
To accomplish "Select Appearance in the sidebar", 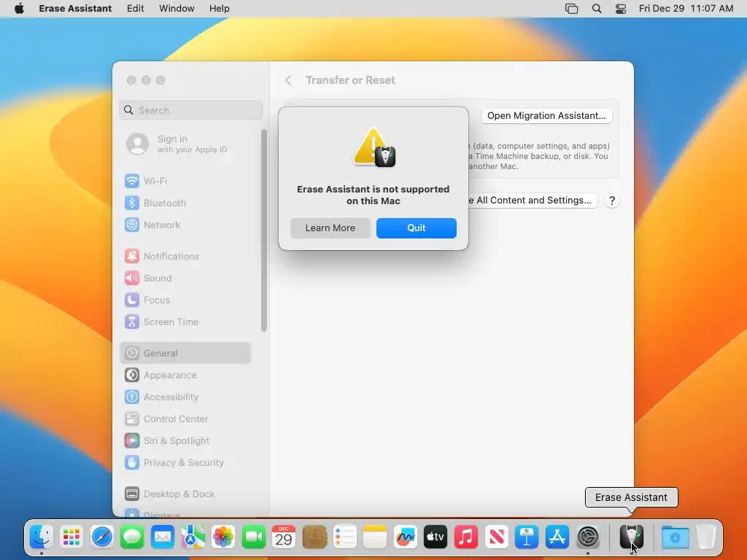I will point(185,376).
